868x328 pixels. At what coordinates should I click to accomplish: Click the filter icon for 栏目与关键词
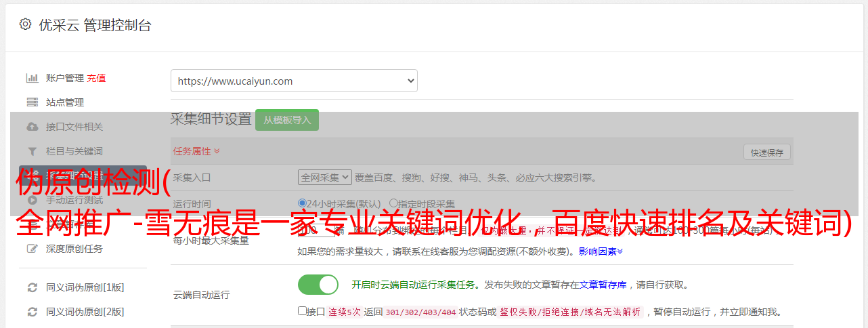(32, 151)
